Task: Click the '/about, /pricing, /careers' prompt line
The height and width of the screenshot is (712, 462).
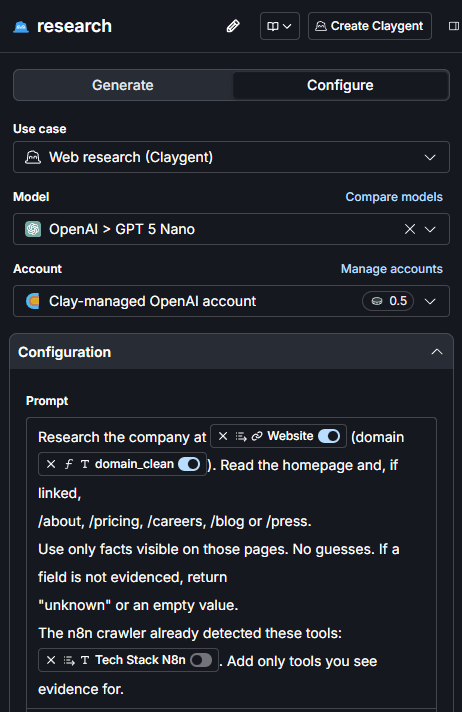Action: pos(174,521)
